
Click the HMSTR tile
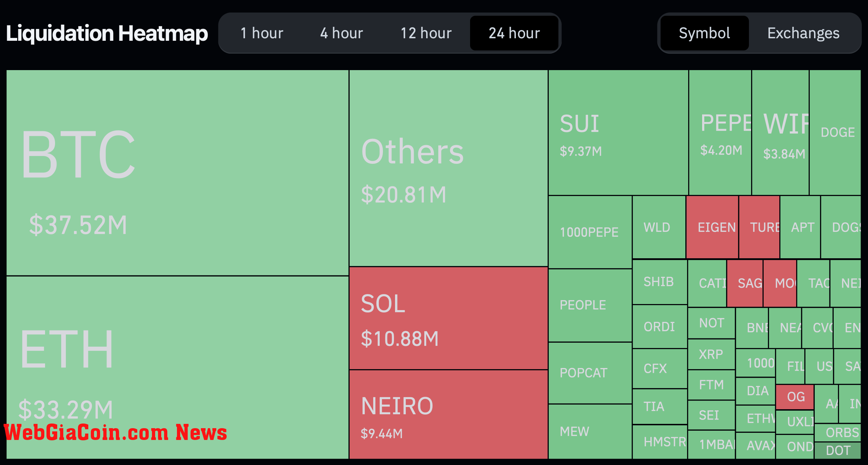(x=660, y=442)
